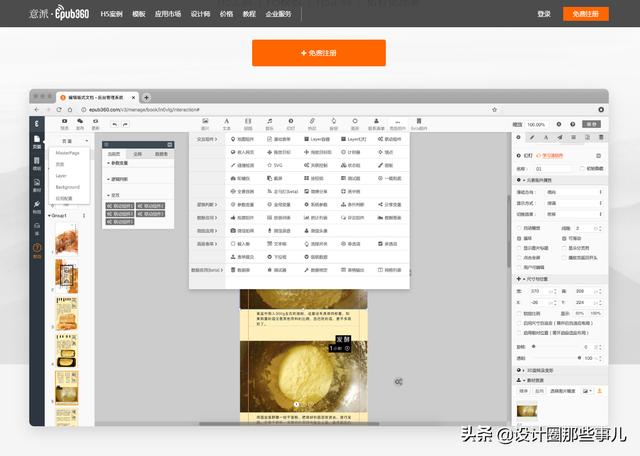
Task: Click the gear icon beside the zoom field
Action: (x=559, y=124)
